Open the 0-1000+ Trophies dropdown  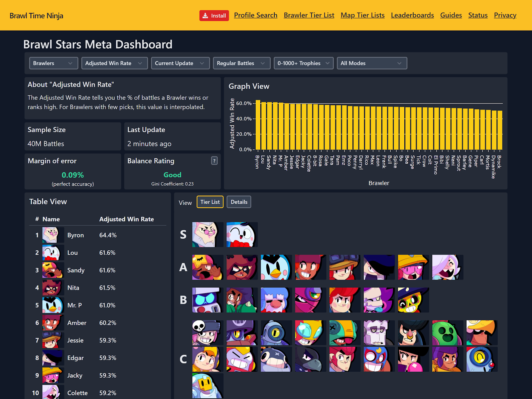[x=304, y=63]
